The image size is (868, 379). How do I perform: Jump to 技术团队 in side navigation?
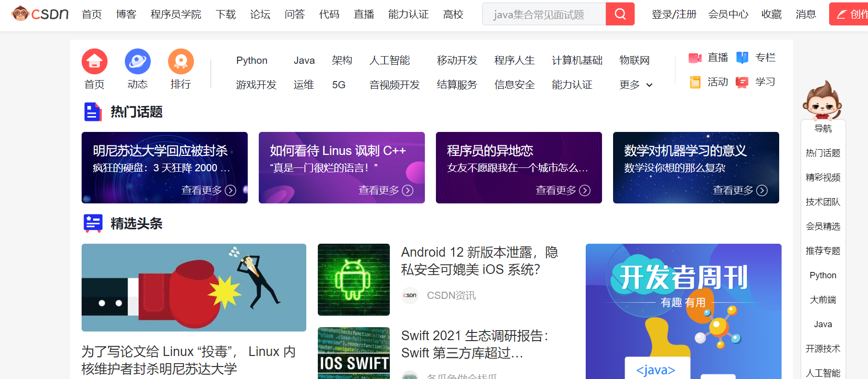tap(823, 202)
